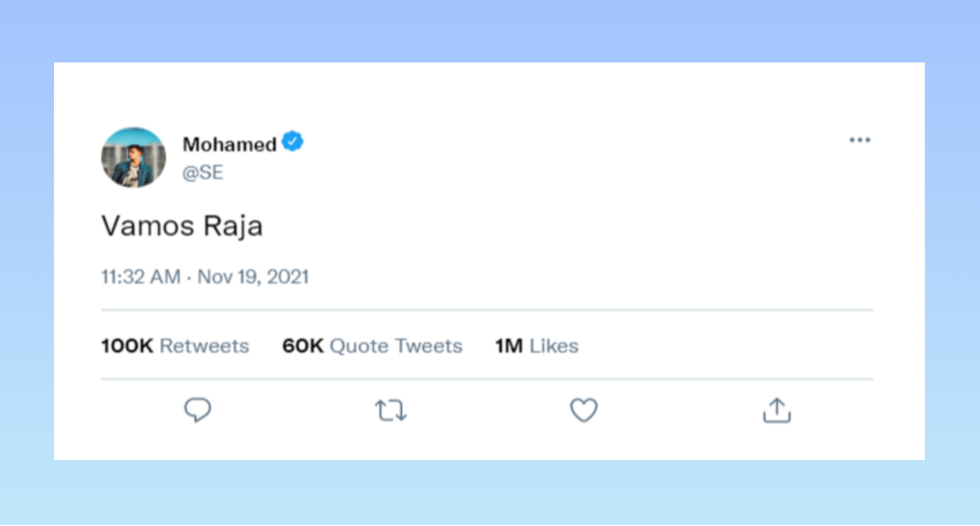
Task: Select the tweet text Vamos Raja
Action: (182, 226)
